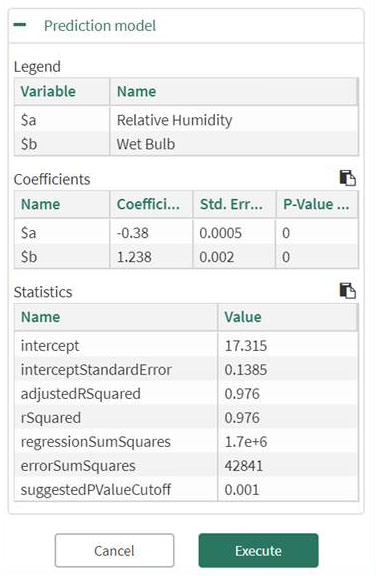The height and width of the screenshot is (576, 376).
Task: Collapse the Prediction model section
Action: point(20,25)
